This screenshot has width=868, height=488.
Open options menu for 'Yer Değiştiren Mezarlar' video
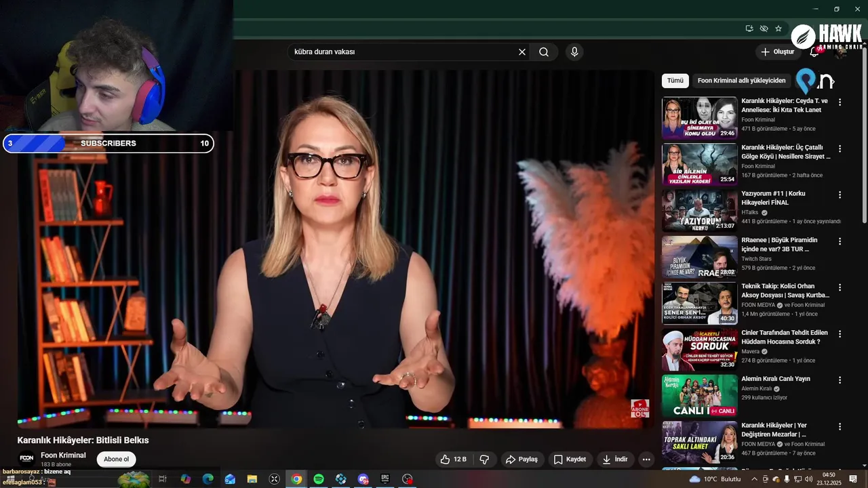click(x=840, y=427)
